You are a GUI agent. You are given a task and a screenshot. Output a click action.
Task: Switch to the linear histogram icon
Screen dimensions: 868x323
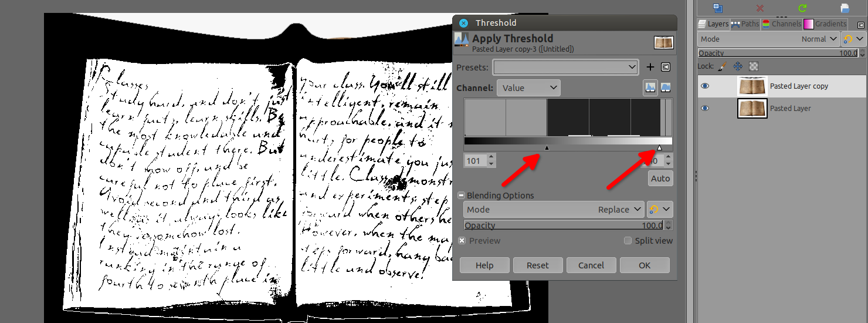[x=650, y=88]
